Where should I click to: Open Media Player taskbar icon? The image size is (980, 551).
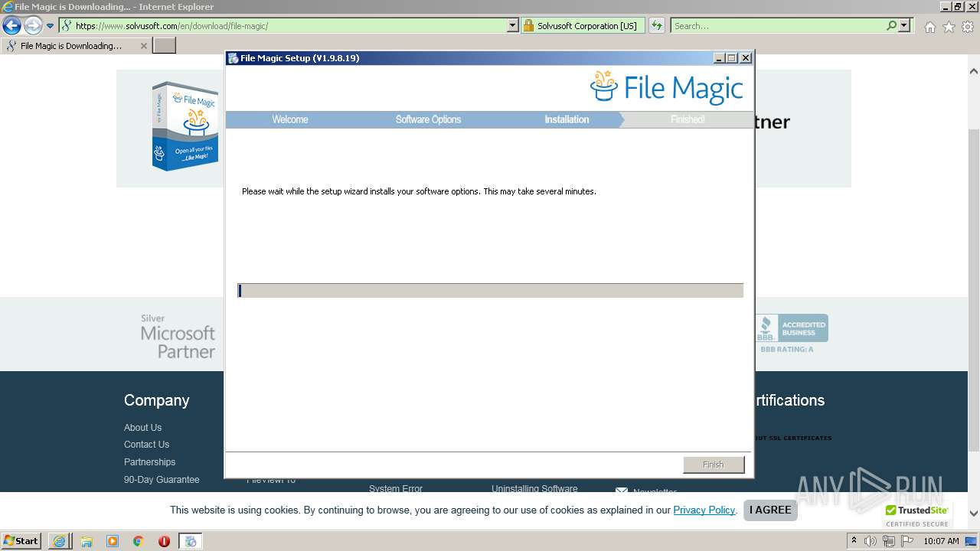(x=113, y=541)
